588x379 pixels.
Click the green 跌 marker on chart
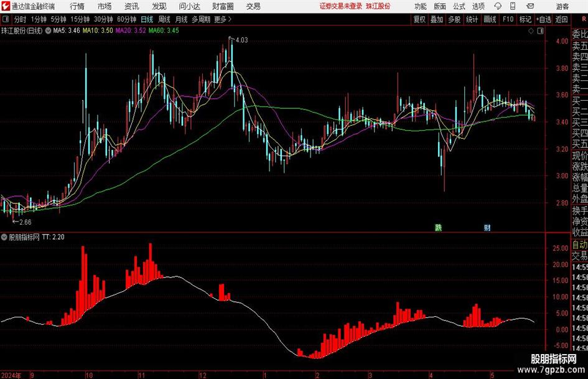click(x=439, y=227)
